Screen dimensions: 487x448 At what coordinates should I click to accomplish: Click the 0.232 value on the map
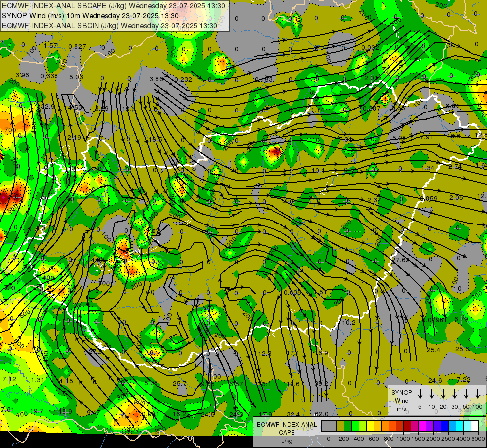(183, 80)
